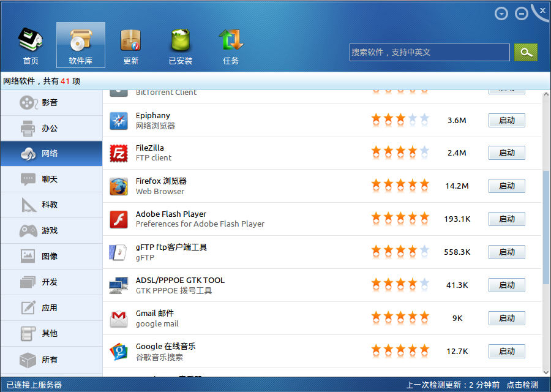
Task: Open the 任务 tasks tab
Action: [231, 46]
